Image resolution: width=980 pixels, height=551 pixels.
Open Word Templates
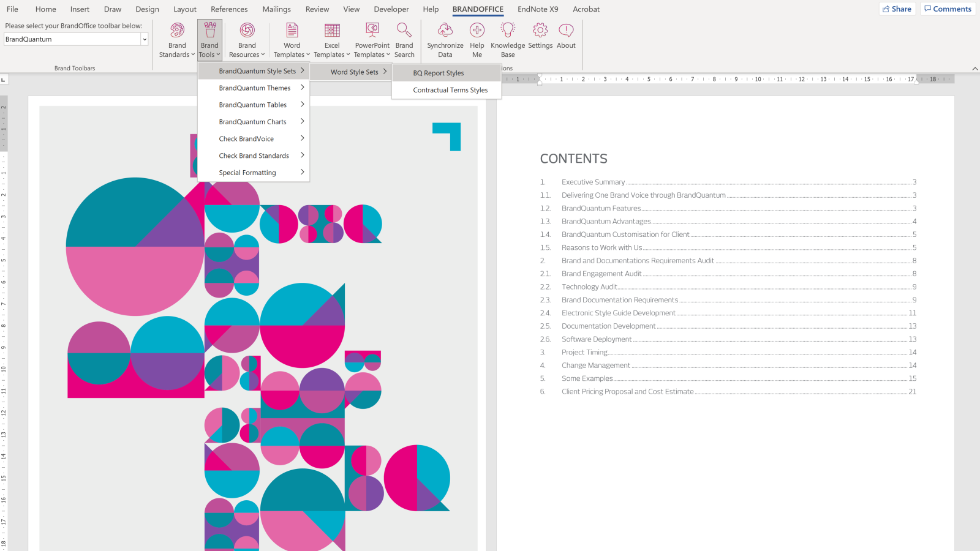292,39
